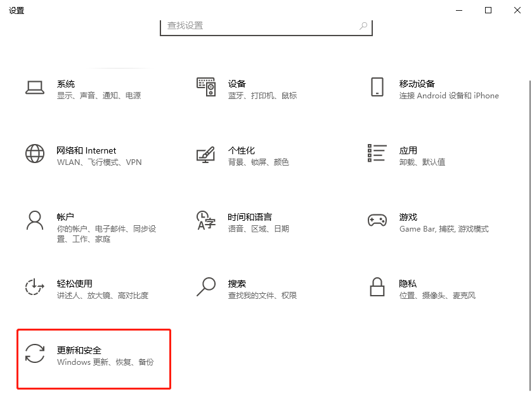
Task: Select the 轻松使用 accessibility icon
Action: (34, 287)
